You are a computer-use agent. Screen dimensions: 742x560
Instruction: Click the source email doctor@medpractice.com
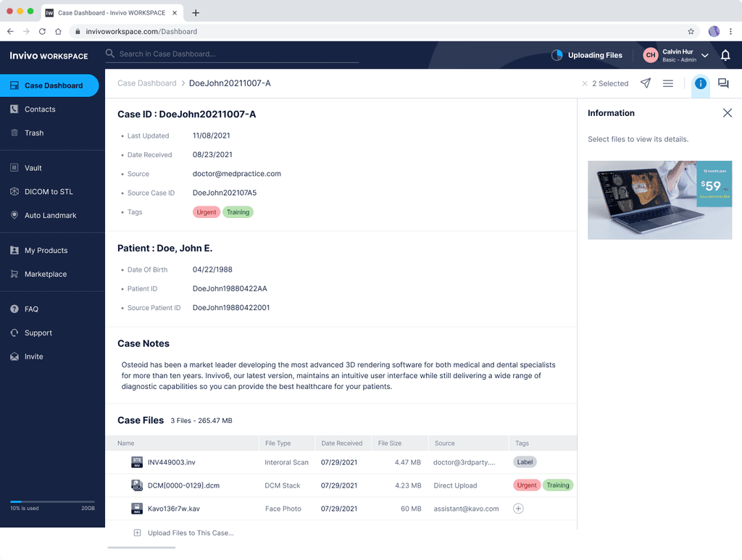(237, 174)
